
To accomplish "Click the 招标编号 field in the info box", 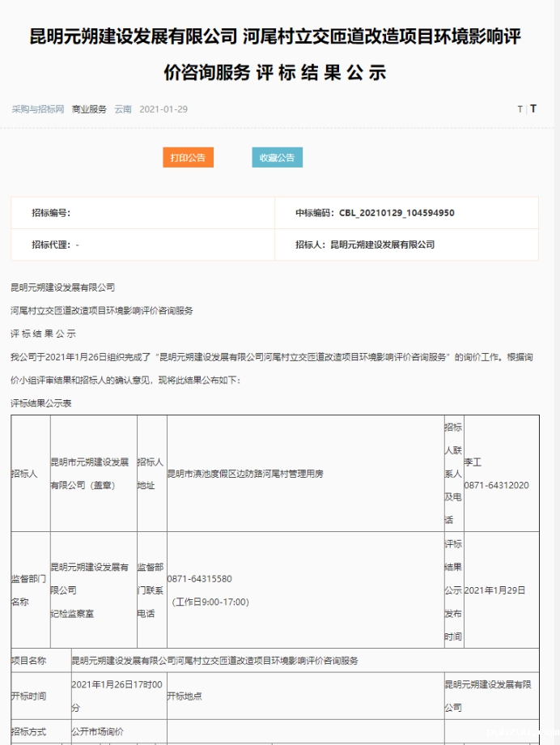I will [x=51, y=213].
